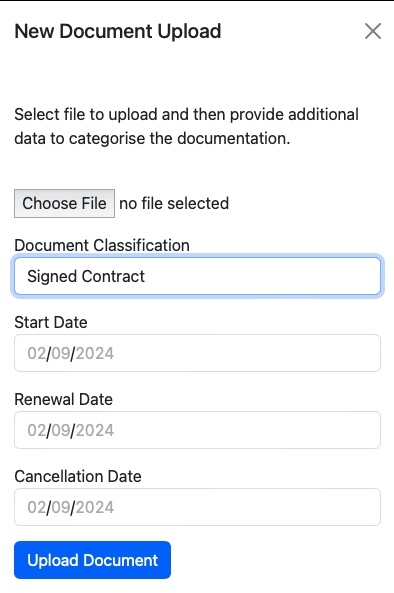Image resolution: width=394 pixels, height=593 pixels.
Task: Click the Document Classification label
Action: point(102,245)
